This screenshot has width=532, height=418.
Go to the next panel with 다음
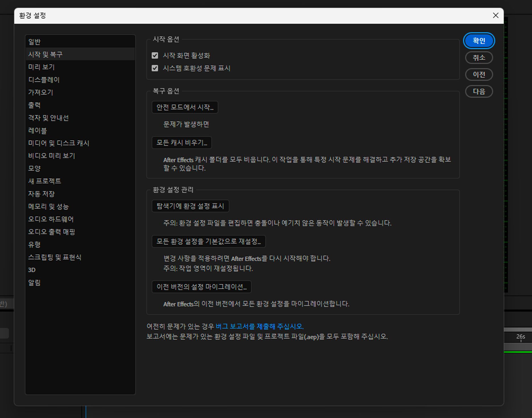(x=479, y=91)
